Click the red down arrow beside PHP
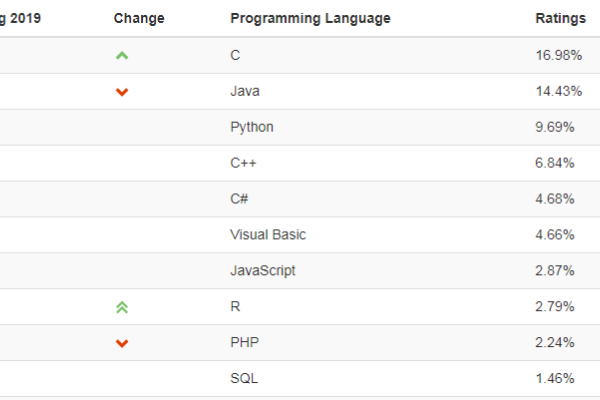The width and height of the screenshot is (600, 400). click(x=122, y=344)
